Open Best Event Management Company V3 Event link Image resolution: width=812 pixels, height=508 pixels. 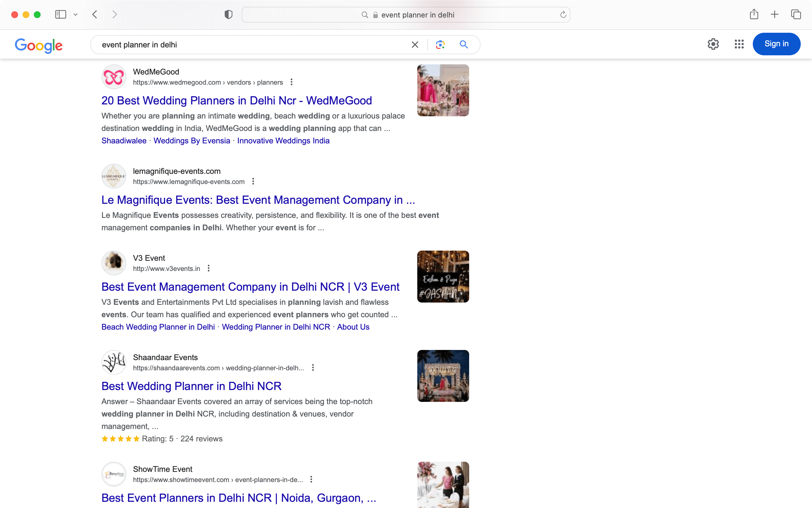(250, 286)
